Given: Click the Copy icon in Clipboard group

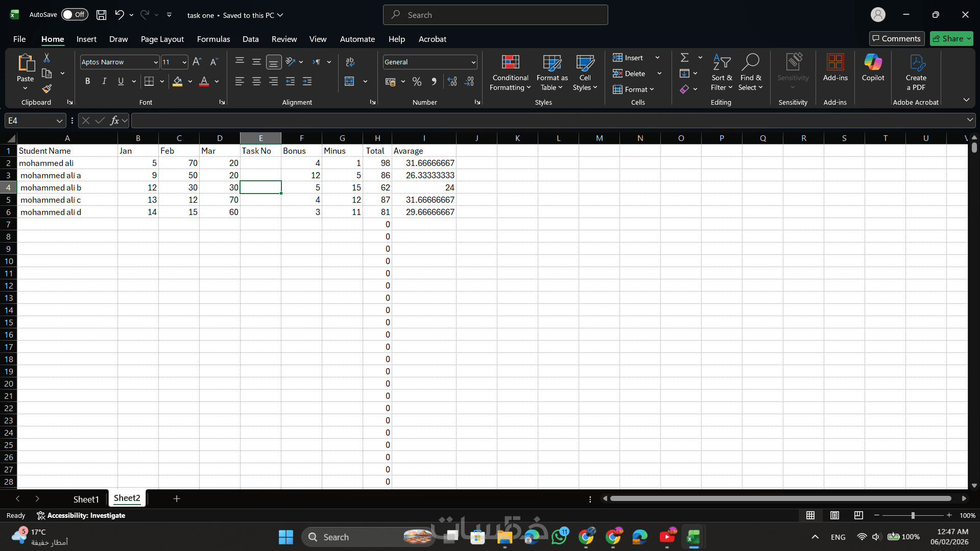Looking at the screenshot, I should tap(46, 74).
